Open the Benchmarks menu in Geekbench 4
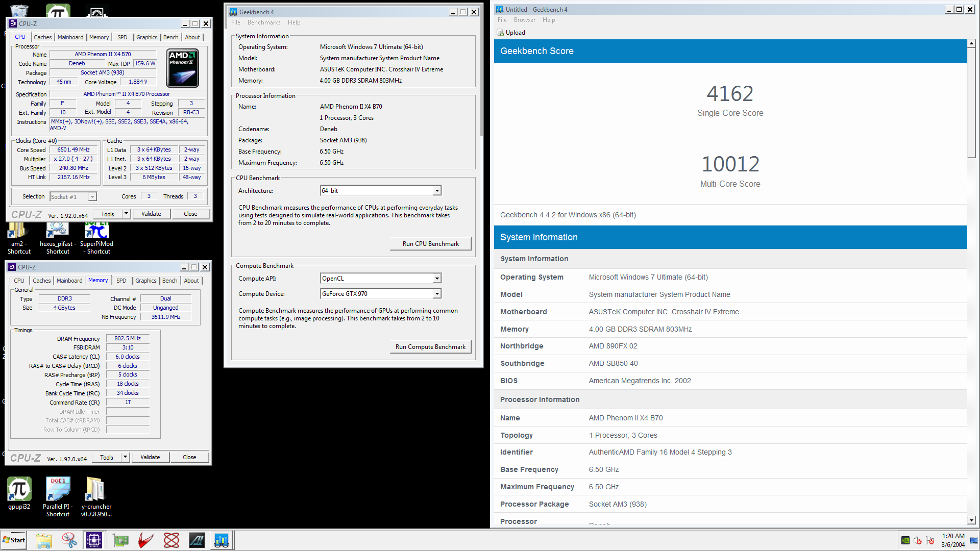 (x=264, y=22)
